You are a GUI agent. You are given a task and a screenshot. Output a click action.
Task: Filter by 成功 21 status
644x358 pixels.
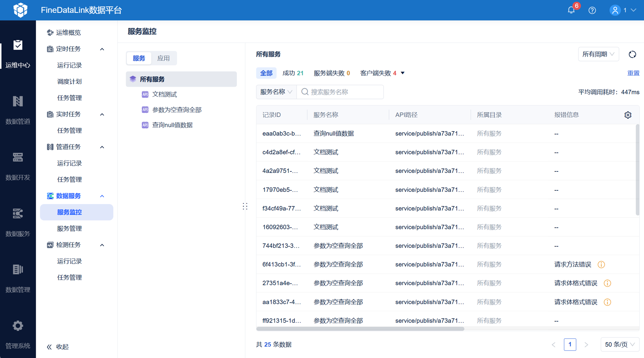(x=293, y=73)
